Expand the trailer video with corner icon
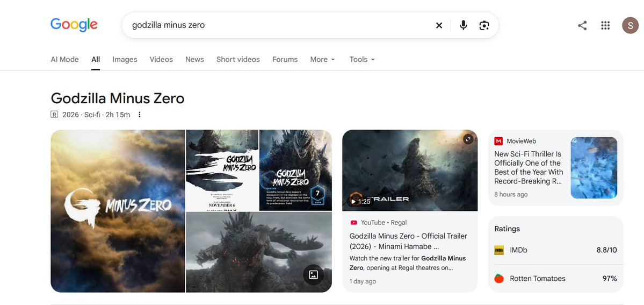This screenshot has height=305, width=644. coord(468,139)
